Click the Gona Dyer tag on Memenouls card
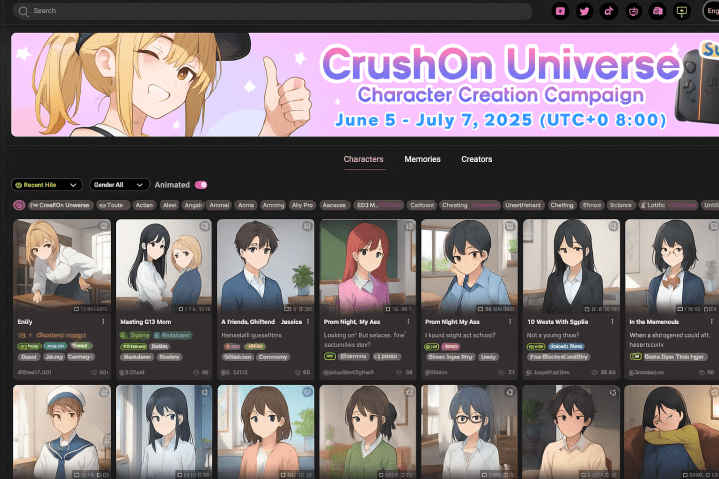 pyautogui.click(x=674, y=357)
